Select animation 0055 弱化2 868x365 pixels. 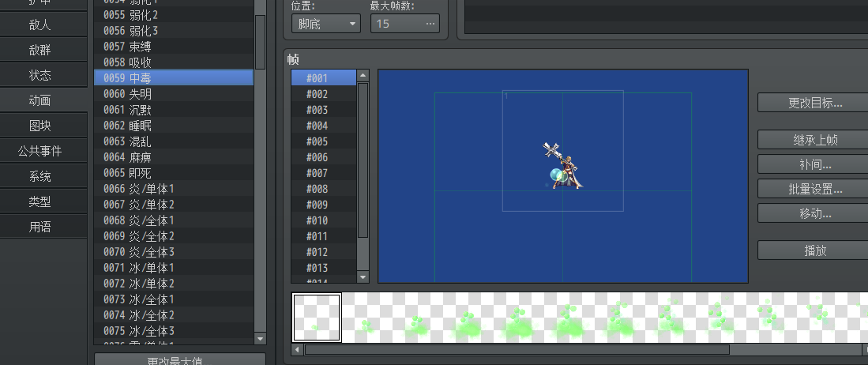click(x=174, y=14)
